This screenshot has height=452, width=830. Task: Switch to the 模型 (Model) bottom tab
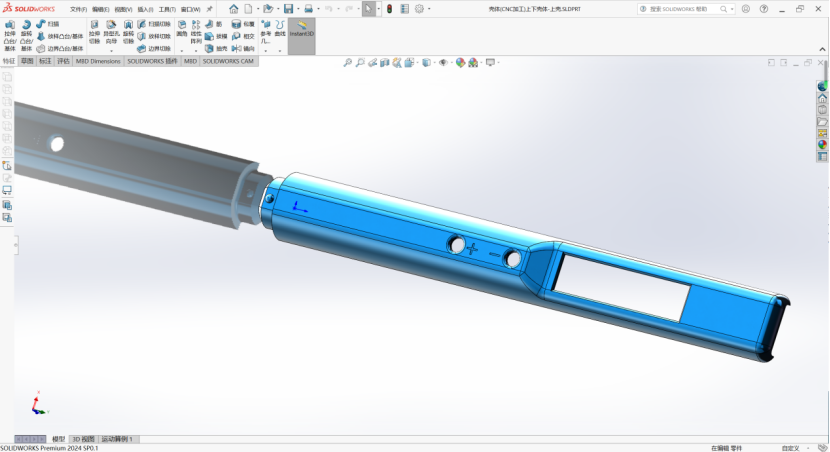58,439
